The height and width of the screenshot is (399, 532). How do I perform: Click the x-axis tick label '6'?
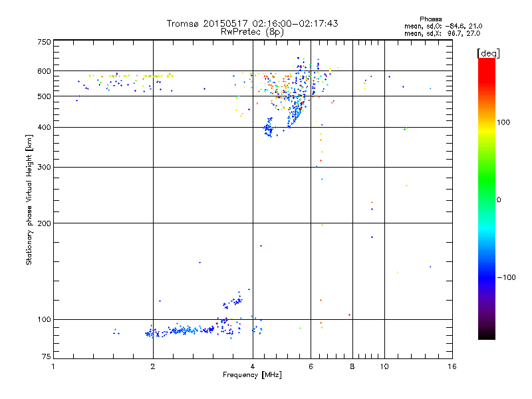pyautogui.click(x=311, y=366)
